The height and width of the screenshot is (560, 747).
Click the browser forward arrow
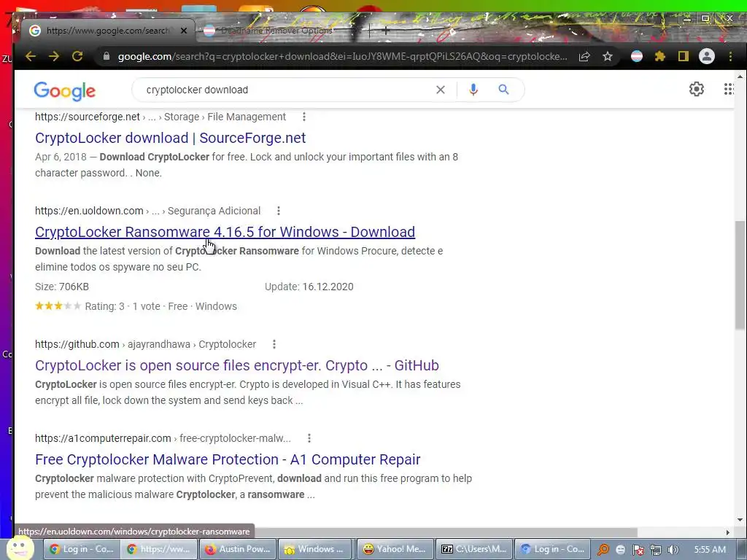coord(54,56)
